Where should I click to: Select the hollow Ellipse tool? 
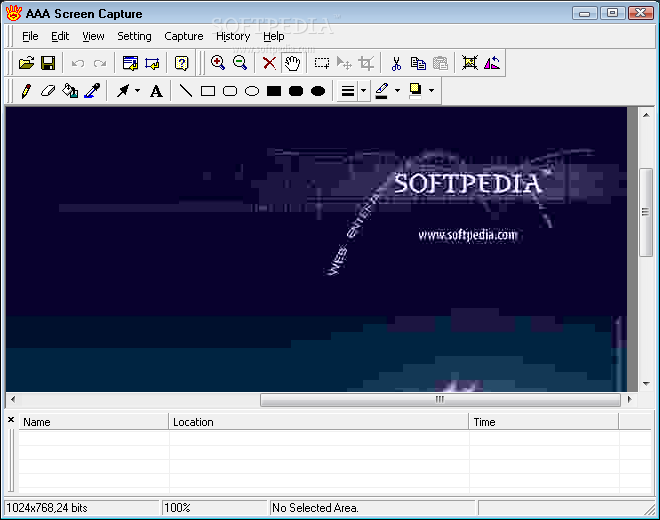(252, 91)
